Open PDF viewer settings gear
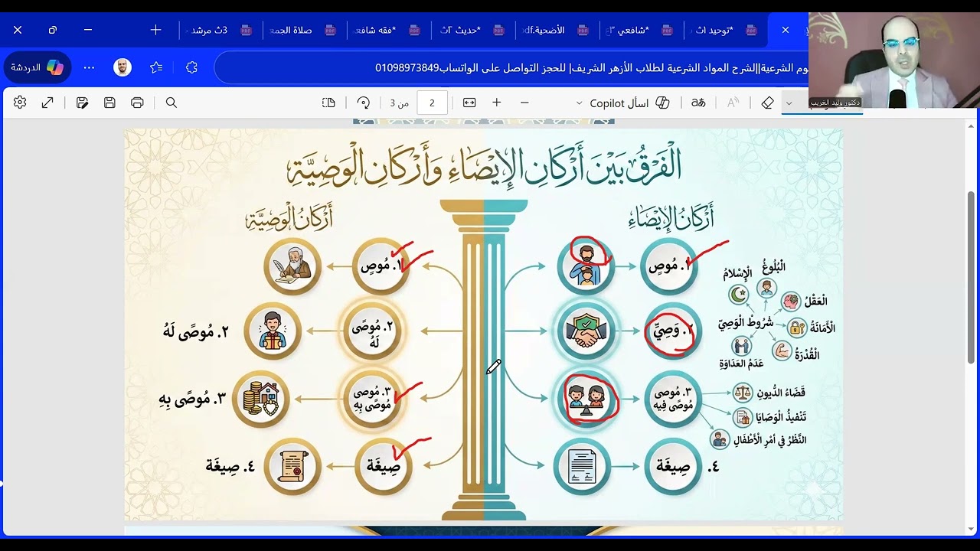The width and height of the screenshot is (980, 551). [x=20, y=103]
